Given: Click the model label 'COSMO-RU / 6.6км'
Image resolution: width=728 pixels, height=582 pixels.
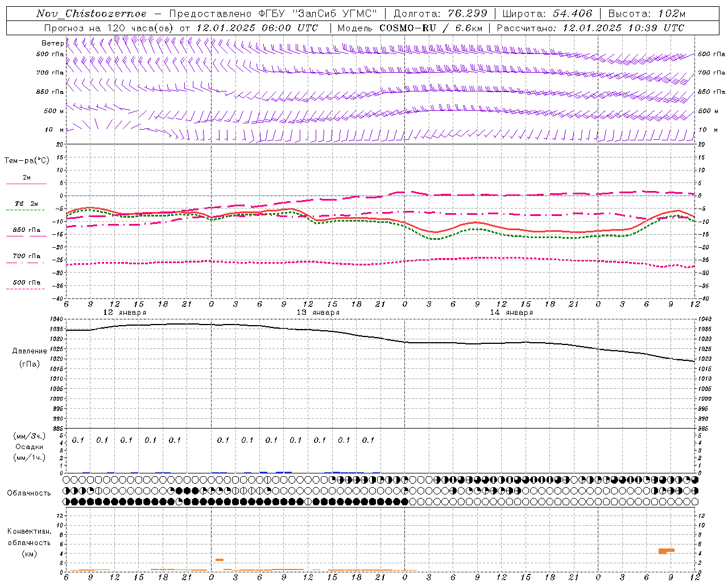Looking at the screenshot, I should (431, 28).
